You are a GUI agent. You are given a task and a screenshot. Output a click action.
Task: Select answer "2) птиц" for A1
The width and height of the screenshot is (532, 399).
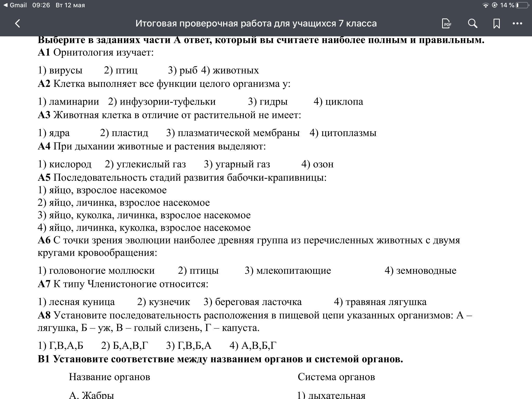pyautogui.click(x=121, y=70)
